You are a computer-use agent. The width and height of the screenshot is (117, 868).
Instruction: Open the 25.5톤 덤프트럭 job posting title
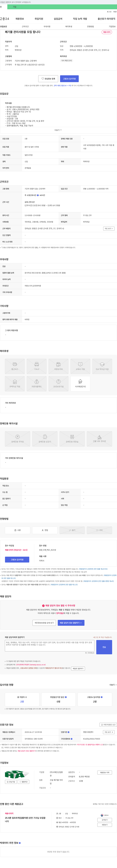click(x=25, y=819)
